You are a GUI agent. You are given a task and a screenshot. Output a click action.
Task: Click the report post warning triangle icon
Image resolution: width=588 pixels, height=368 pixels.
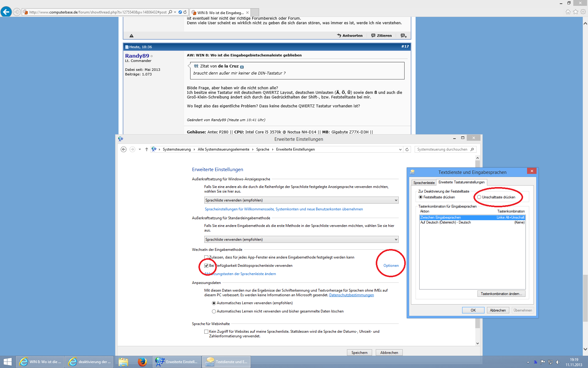tap(131, 36)
